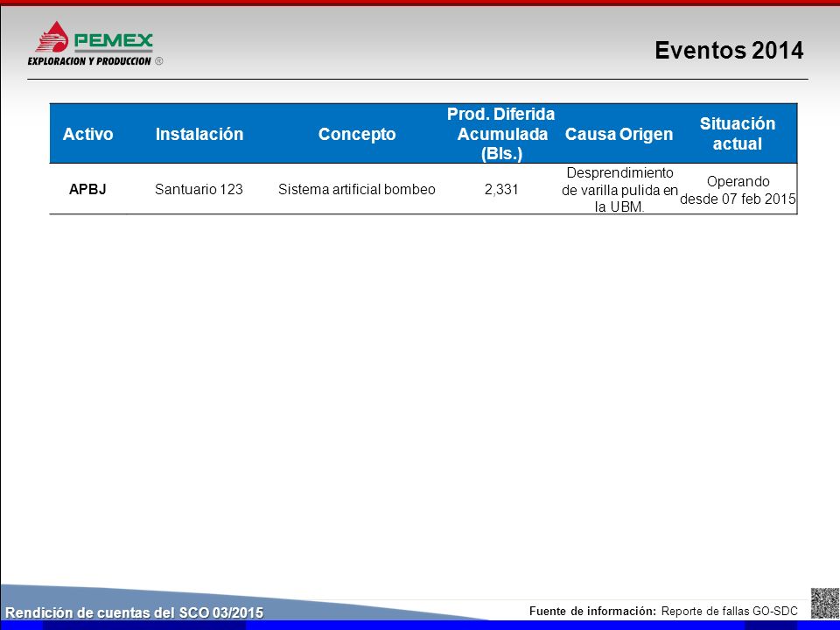840x630 pixels.
Task: Select the 'APBJ' cell
Action: [87, 189]
